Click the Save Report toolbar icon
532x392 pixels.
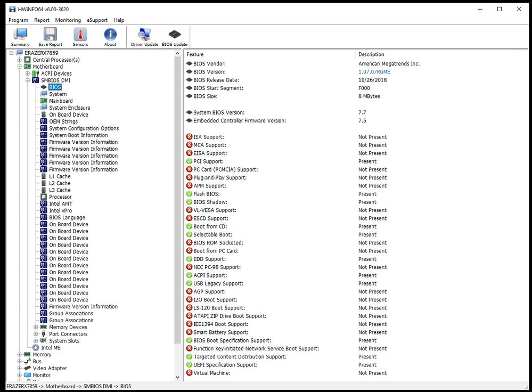[x=50, y=36]
